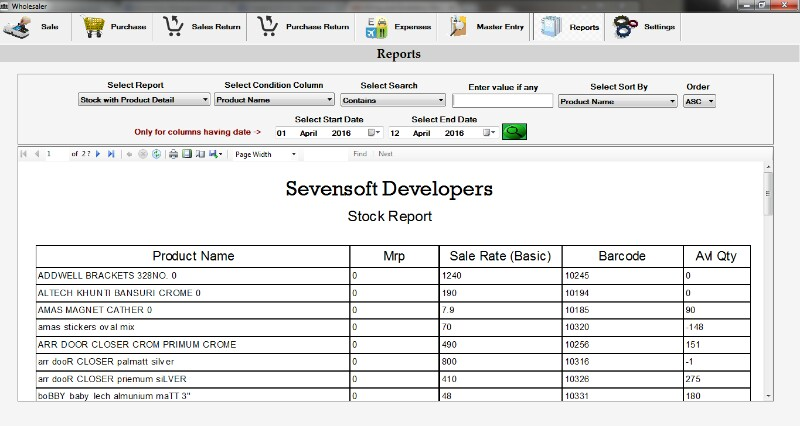Click the report vertical scrollbar thumb
The image size is (800, 426).
768,194
